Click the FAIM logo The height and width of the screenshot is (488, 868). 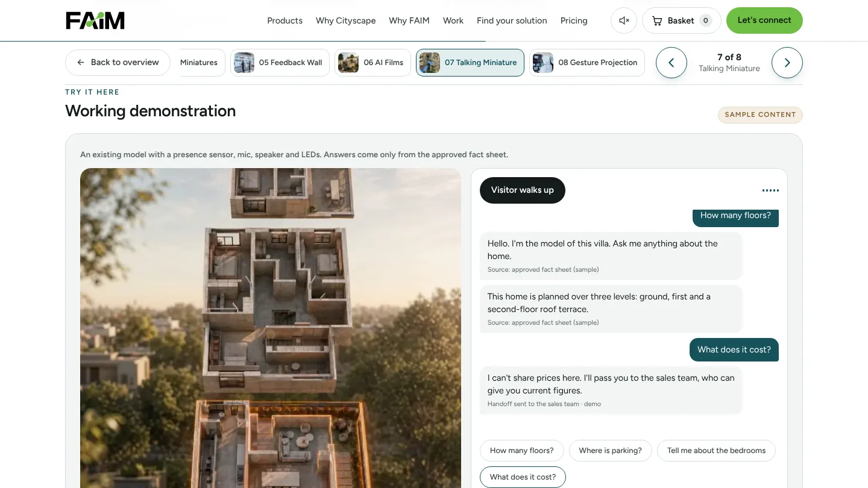pyautogui.click(x=95, y=20)
